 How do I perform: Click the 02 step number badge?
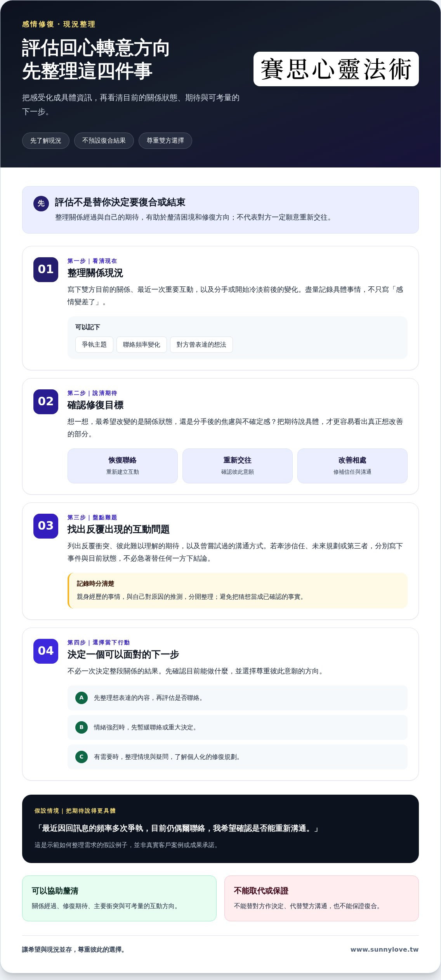coord(46,401)
